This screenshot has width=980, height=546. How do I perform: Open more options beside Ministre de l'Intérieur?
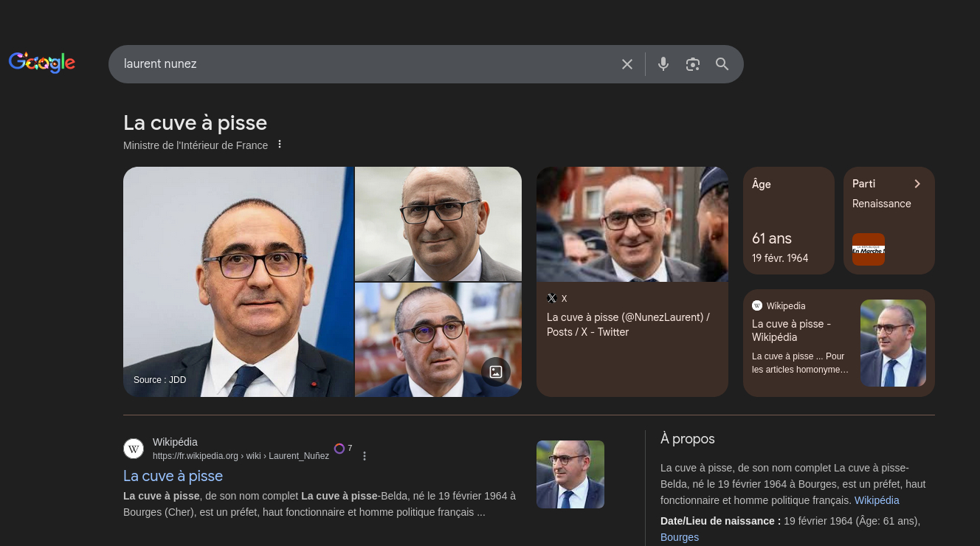click(x=280, y=145)
